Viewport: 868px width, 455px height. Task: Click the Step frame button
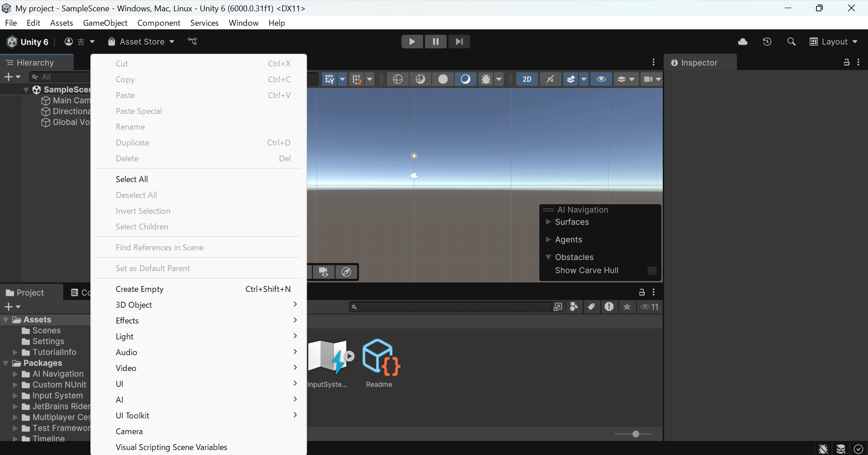[x=459, y=42]
